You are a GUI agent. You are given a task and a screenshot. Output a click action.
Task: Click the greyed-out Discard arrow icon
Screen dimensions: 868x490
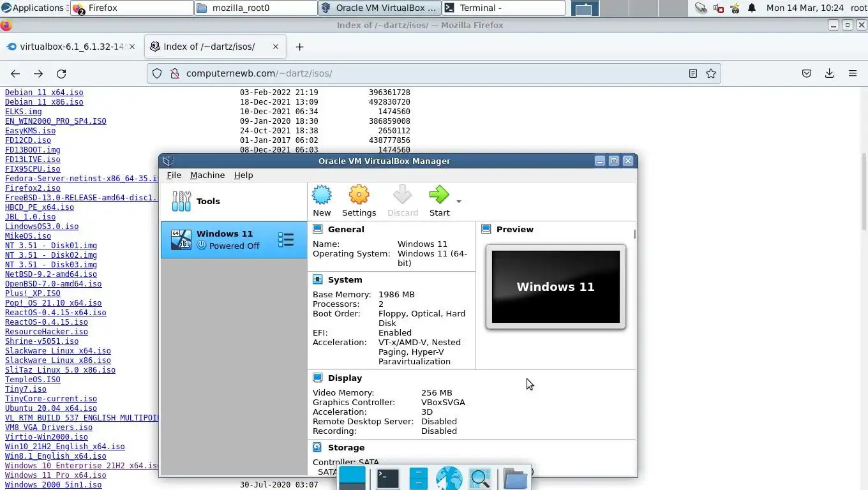403,195
